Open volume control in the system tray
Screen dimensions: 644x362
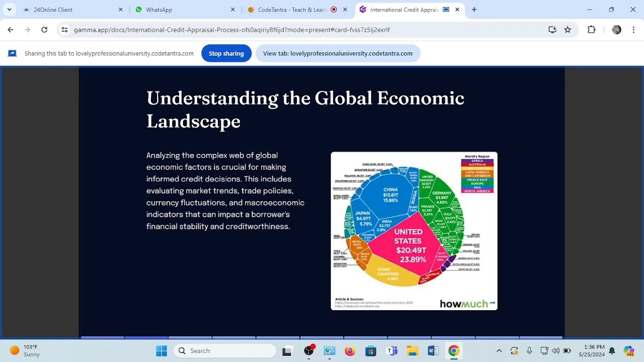pos(555,351)
